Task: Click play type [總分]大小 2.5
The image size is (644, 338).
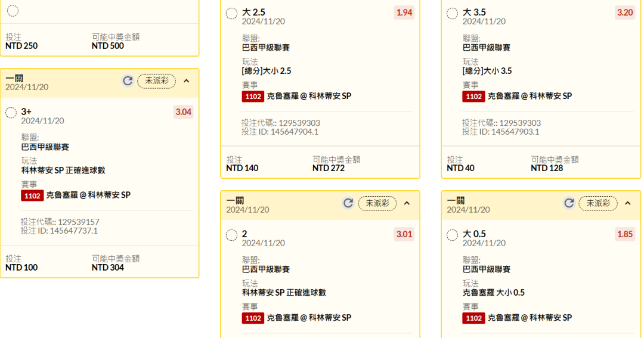Action: coord(267,71)
